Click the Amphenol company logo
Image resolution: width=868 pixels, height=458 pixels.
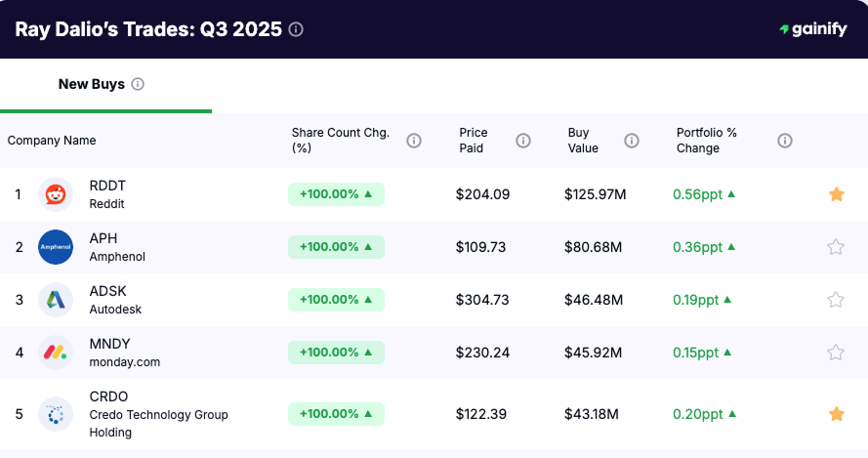tap(56, 247)
